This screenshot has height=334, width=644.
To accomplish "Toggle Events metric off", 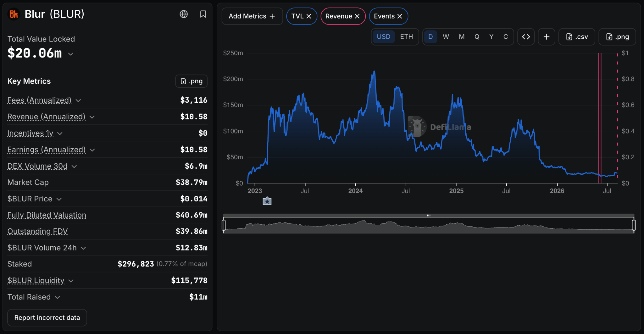I will click(x=400, y=16).
